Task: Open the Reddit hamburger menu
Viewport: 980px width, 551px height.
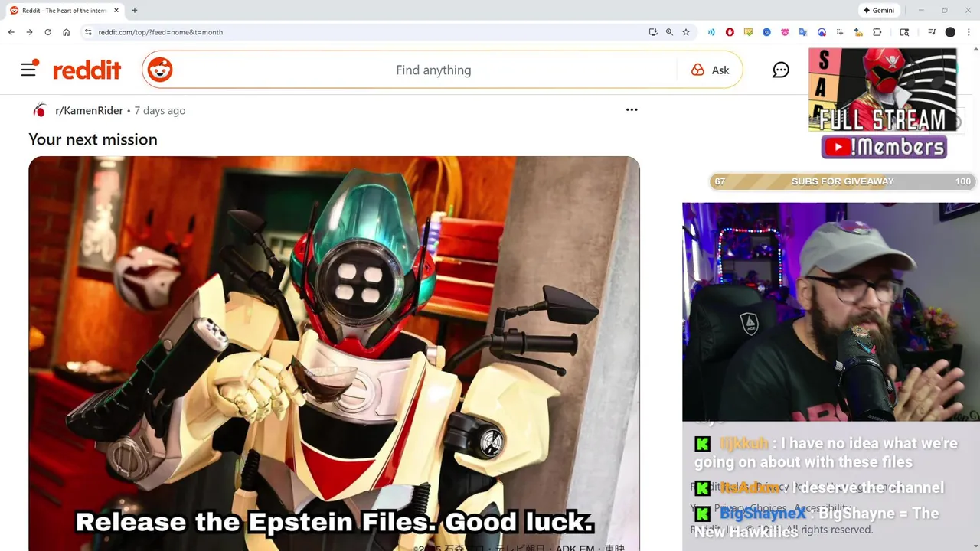Action: (x=29, y=69)
